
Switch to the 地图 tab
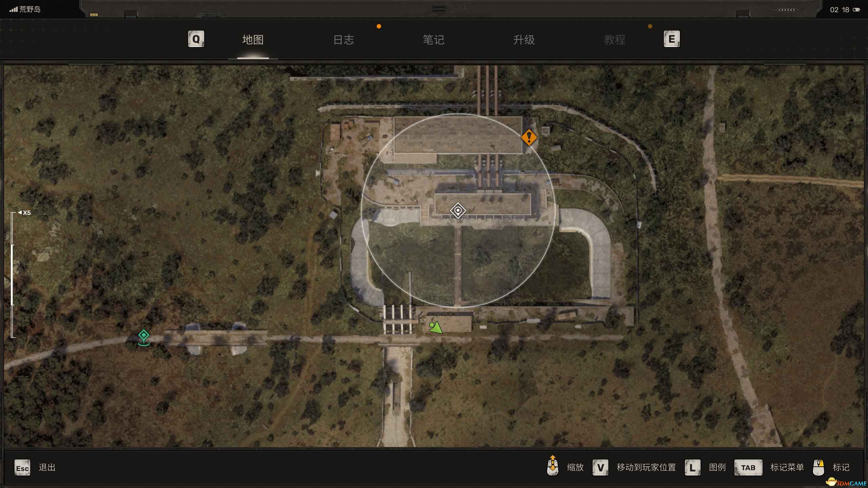[253, 40]
